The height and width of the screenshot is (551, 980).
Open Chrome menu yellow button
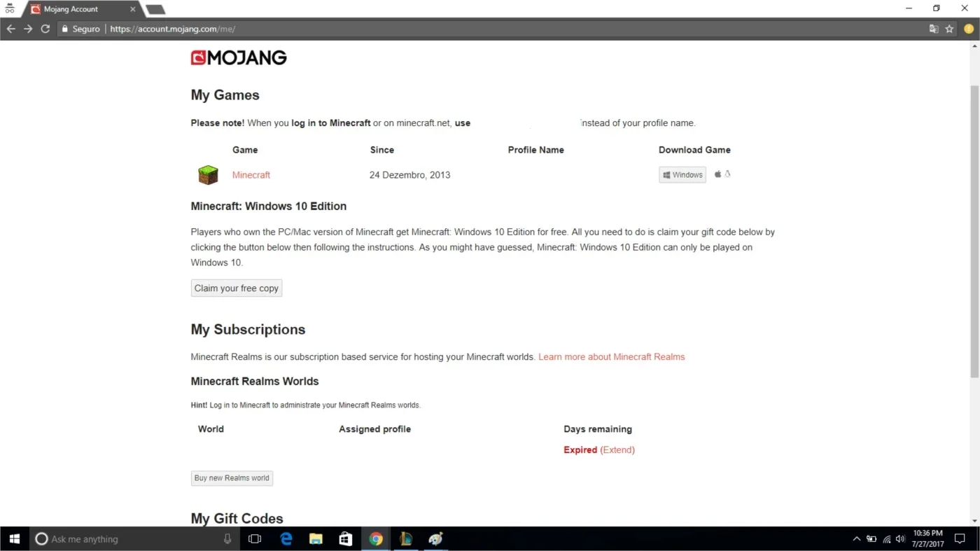[969, 29]
